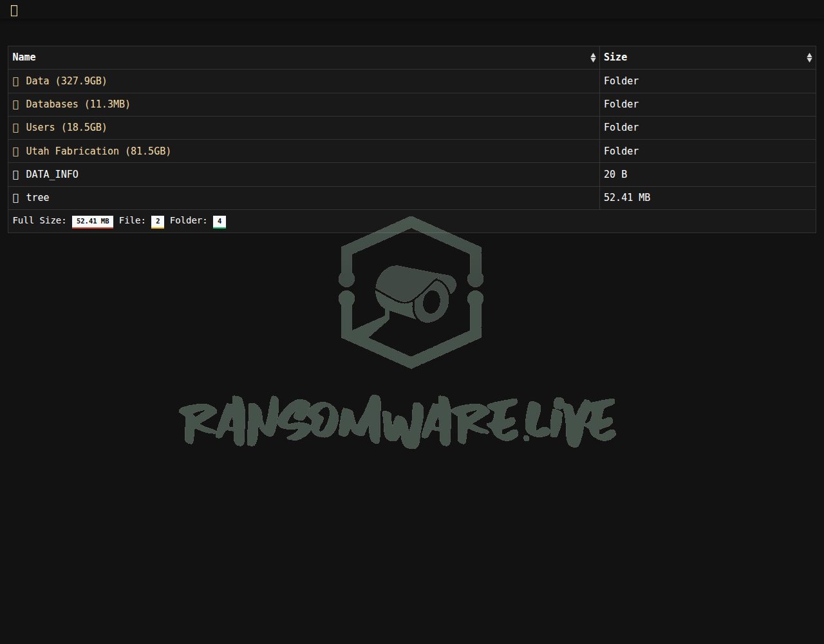Open the Utah Fabrication (81.5GB) folder
Viewport: 824px width, 644px height.
coord(98,151)
